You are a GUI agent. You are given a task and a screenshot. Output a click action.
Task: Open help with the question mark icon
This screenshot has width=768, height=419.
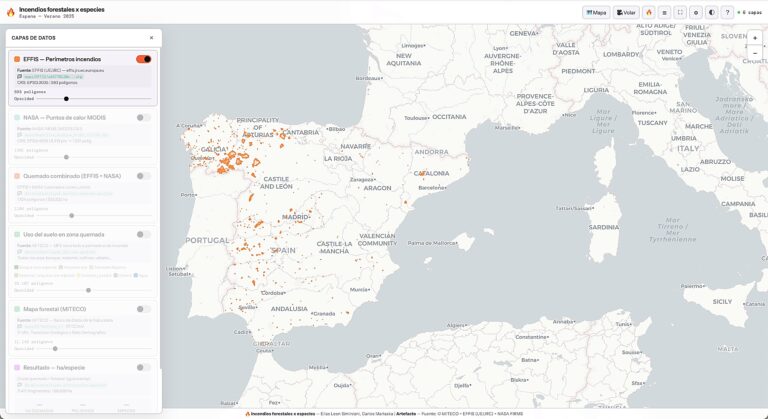(x=727, y=13)
